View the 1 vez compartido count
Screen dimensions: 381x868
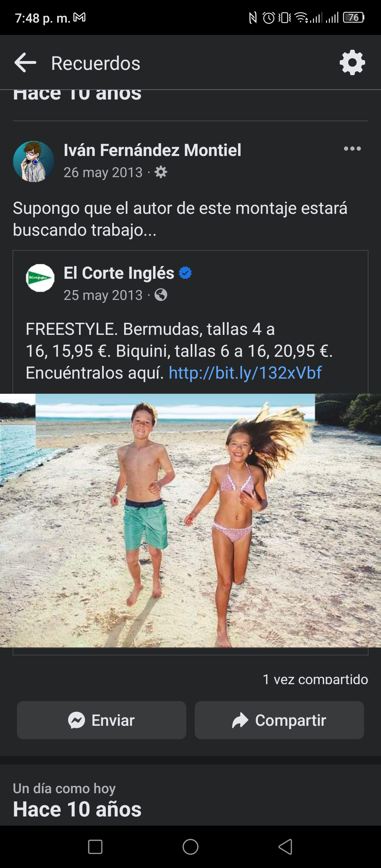[315, 679]
